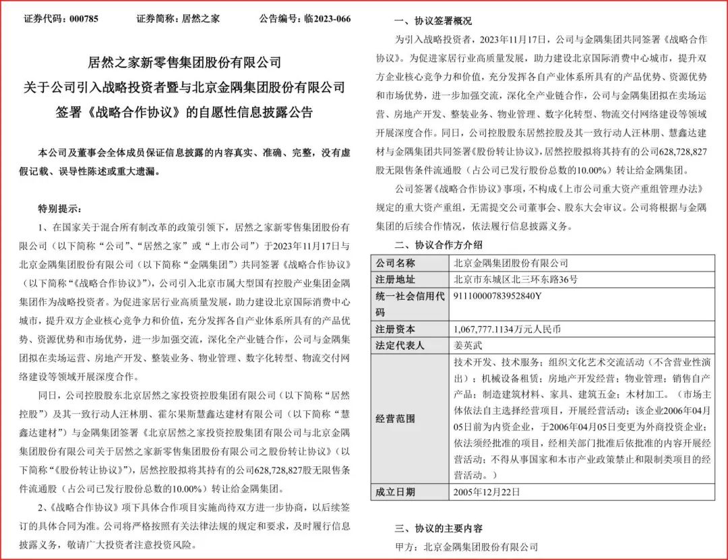
Task: Click the 经营范围 table label cell
Action: [x=396, y=418]
